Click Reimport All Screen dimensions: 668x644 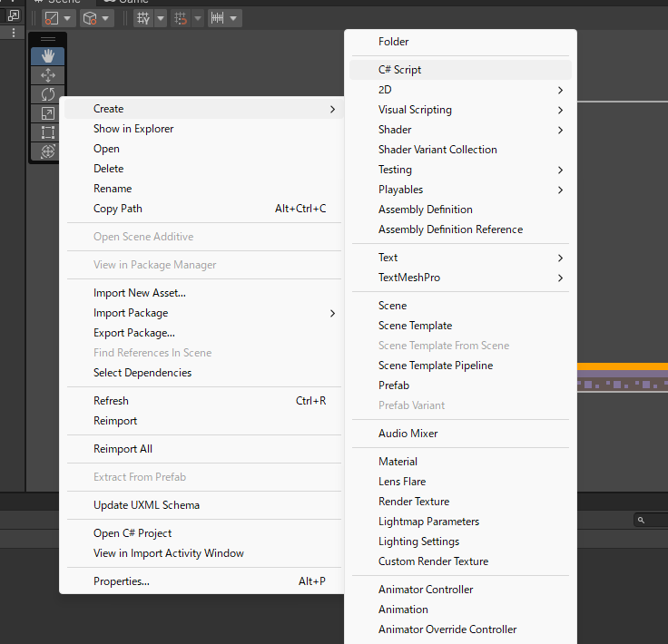click(203, 450)
